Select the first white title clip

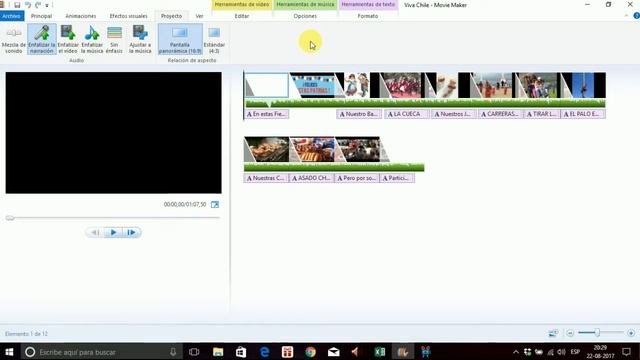coord(267,85)
